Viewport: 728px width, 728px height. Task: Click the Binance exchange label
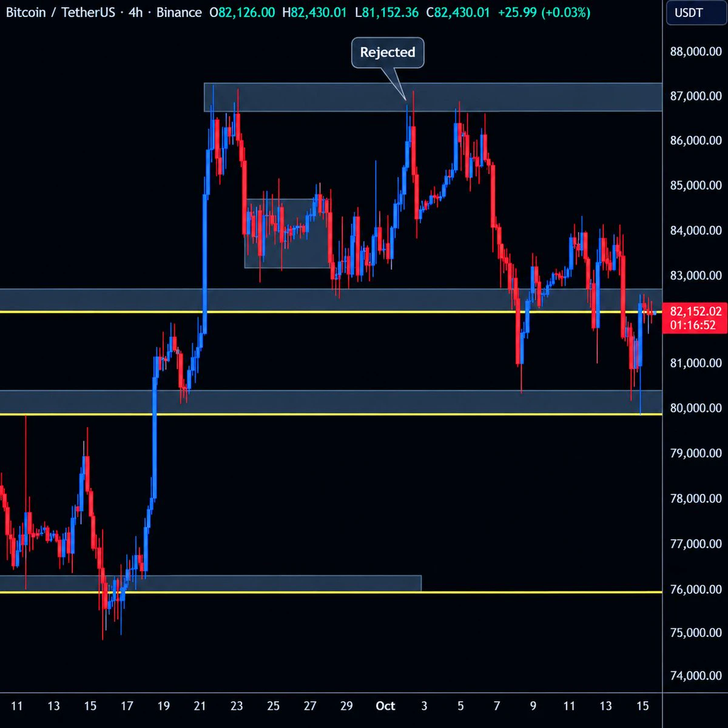pos(179,12)
